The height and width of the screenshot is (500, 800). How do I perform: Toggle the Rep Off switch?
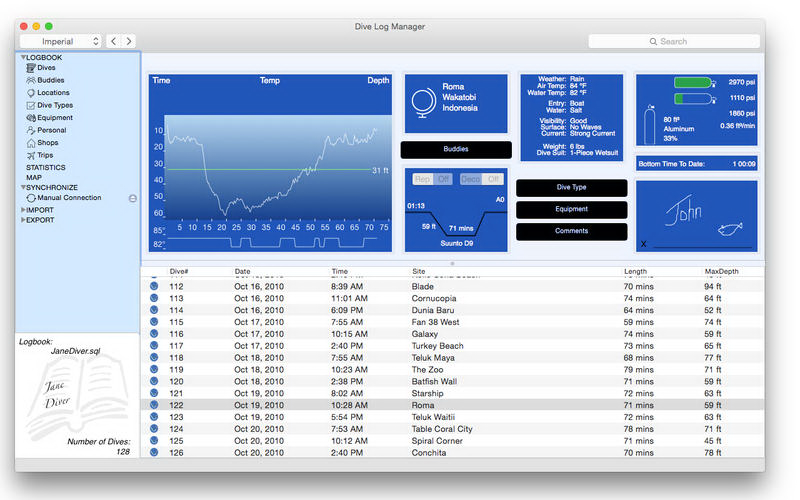pos(432,179)
